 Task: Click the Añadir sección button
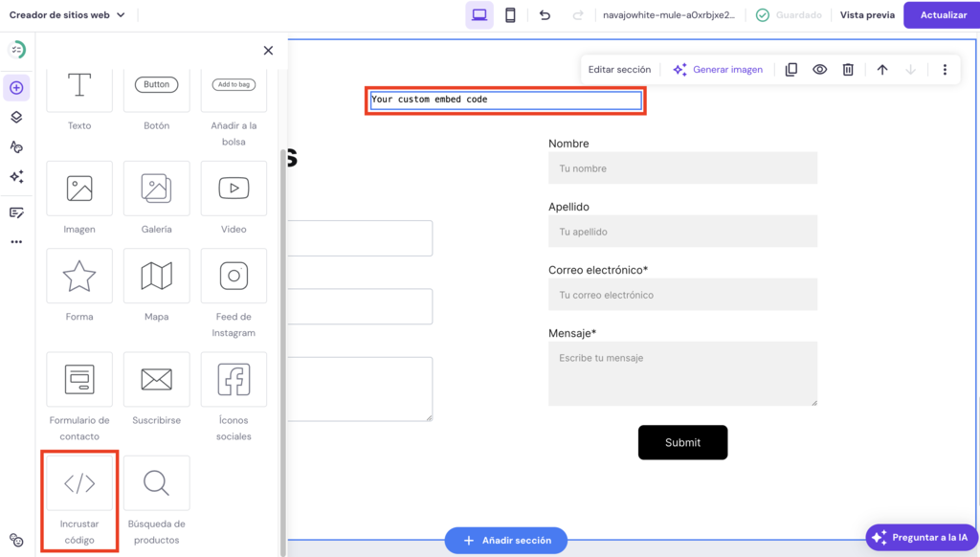click(x=505, y=540)
